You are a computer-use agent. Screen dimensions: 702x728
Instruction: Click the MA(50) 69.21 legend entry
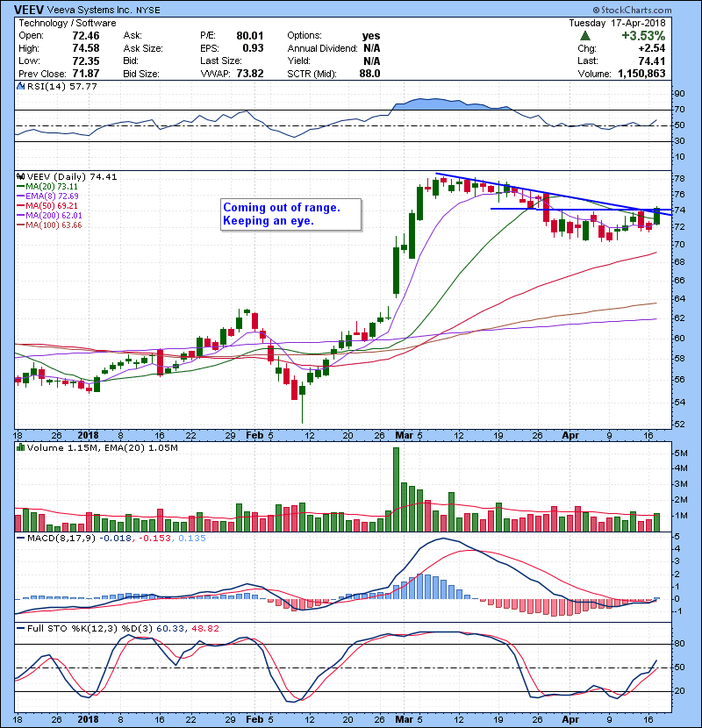pos(47,205)
